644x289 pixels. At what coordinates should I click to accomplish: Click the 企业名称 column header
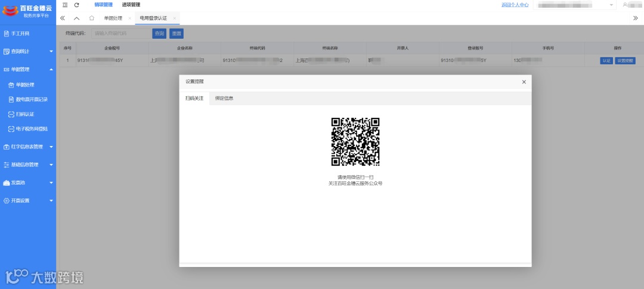(x=185, y=48)
